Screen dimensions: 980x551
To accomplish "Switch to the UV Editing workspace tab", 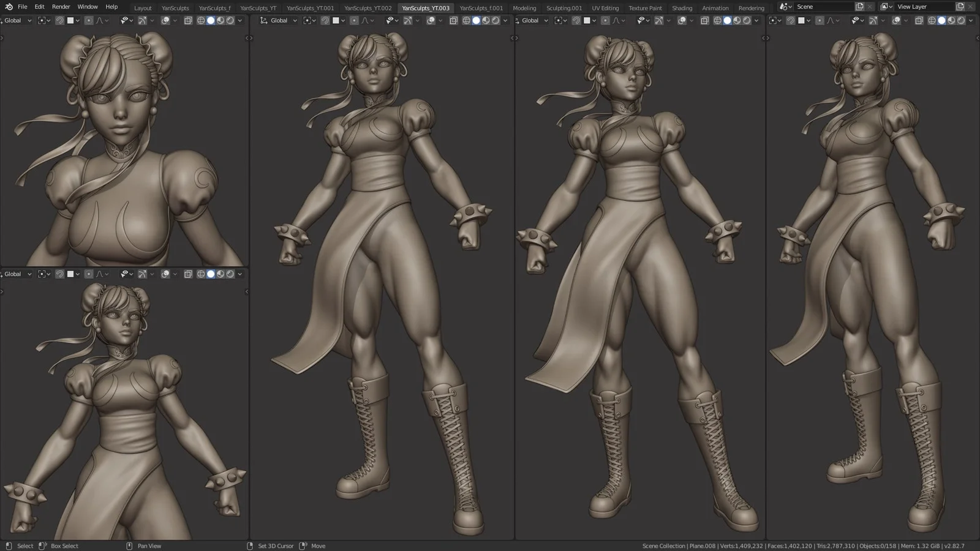I will pos(605,8).
